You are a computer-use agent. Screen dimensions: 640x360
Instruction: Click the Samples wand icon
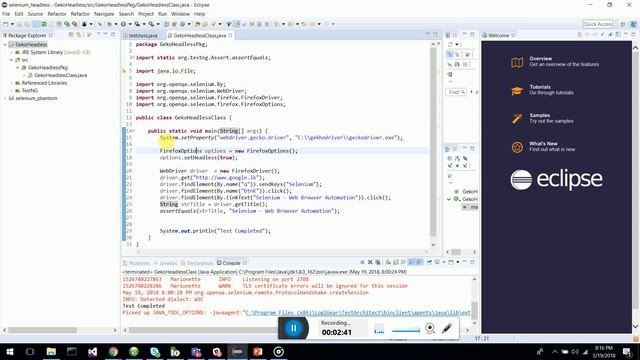click(x=517, y=119)
